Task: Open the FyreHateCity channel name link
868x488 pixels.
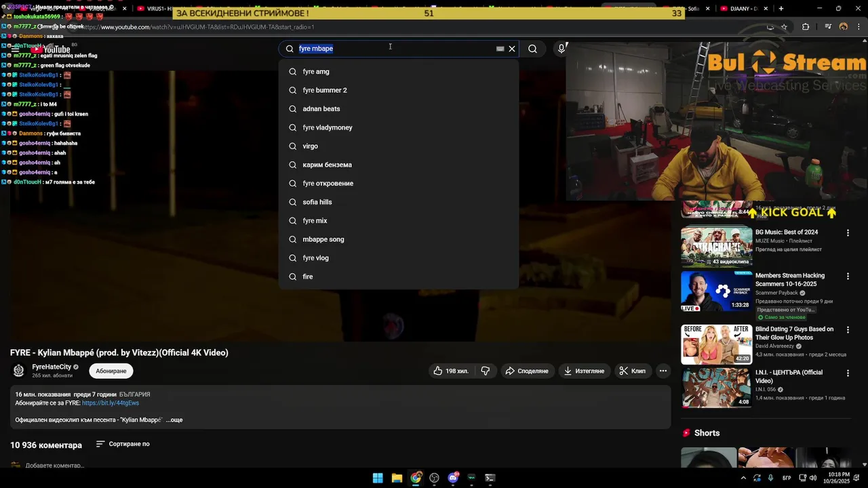Action: (52, 367)
